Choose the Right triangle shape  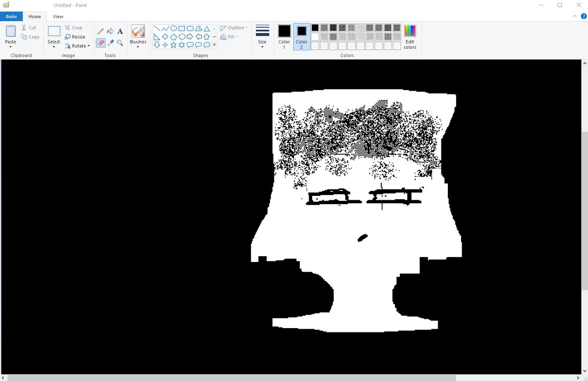coord(157,37)
